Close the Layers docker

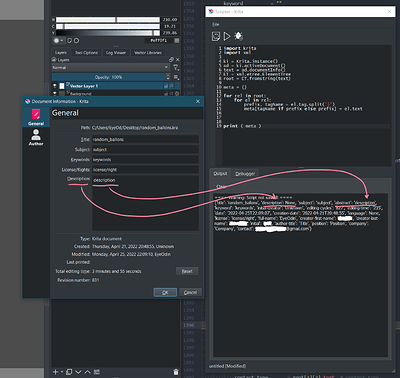pyautogui.click(x=178, y=60)
